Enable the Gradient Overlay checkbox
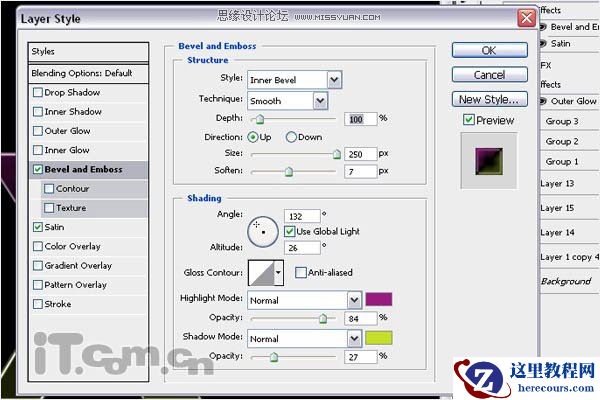 38,266
